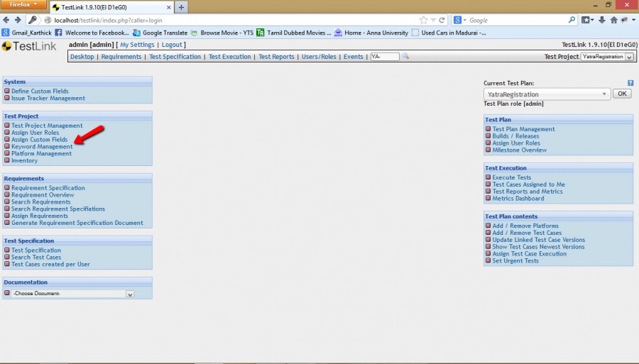Click OK next to Current Test Plan
This screenshot has width=639, height=364.
pyautogui.click(x=622, y=94)
